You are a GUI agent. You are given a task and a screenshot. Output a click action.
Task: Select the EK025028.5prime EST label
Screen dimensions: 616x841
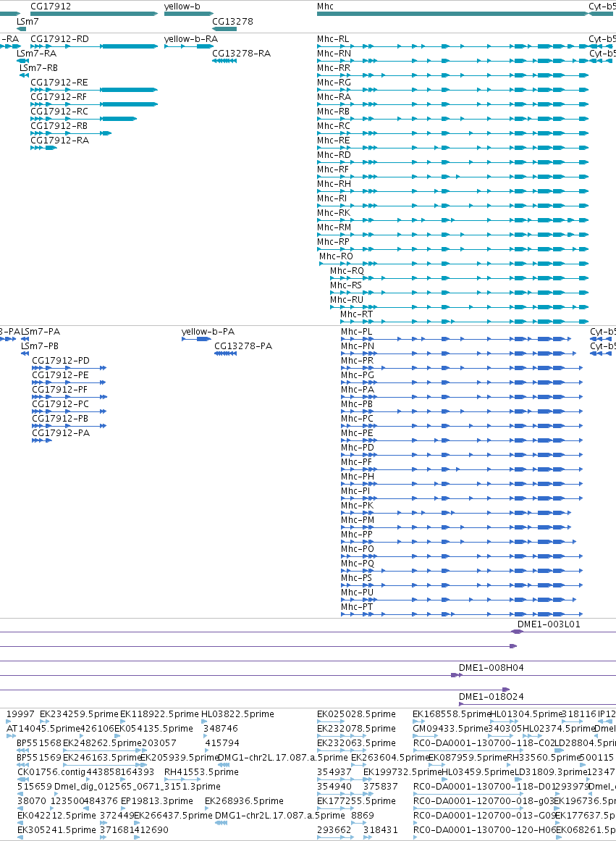click(356, 714)
